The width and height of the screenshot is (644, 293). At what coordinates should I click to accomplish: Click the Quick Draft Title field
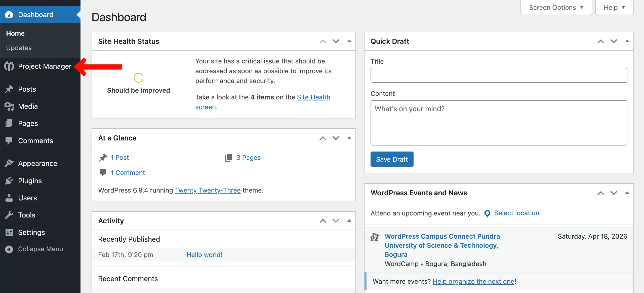pos(499,75)
